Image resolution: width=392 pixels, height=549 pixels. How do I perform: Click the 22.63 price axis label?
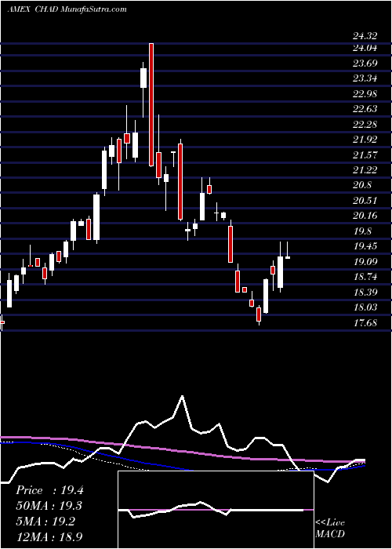pos(365,109)
